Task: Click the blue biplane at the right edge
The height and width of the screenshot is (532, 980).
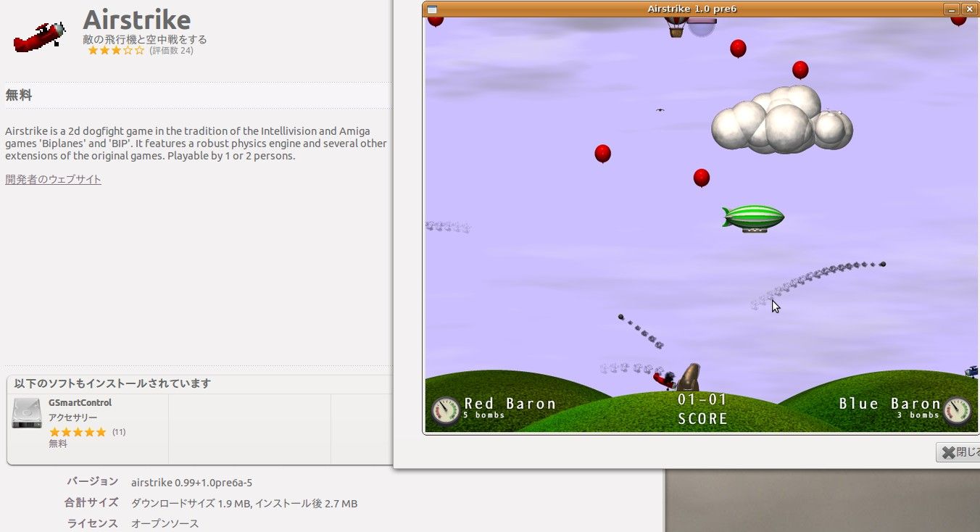Action: coord(972,372)
